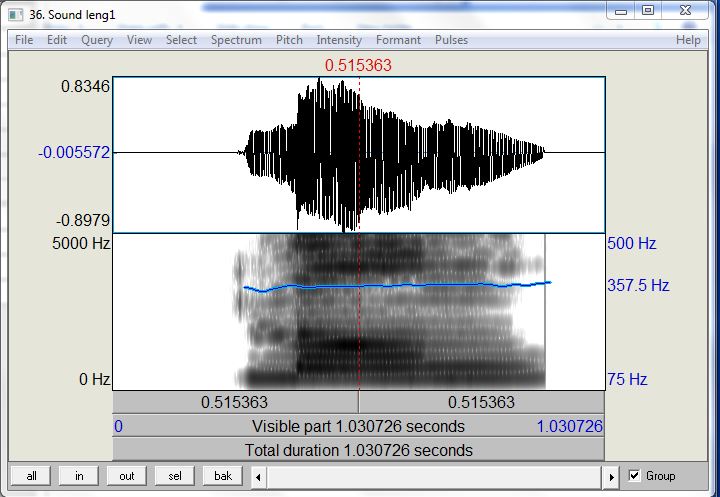
Task: Click the horizontal scrollbar track
Action: pos(434,477)
